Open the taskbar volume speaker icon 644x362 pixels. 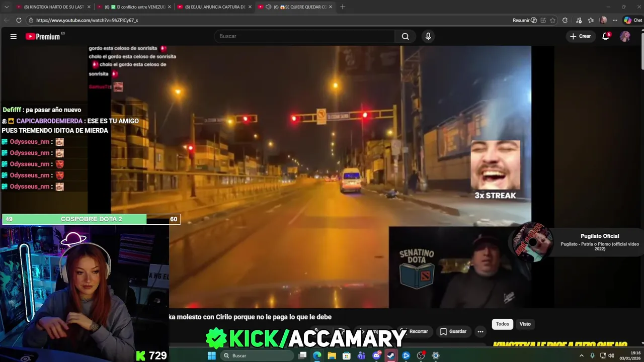tap(611, 355)
